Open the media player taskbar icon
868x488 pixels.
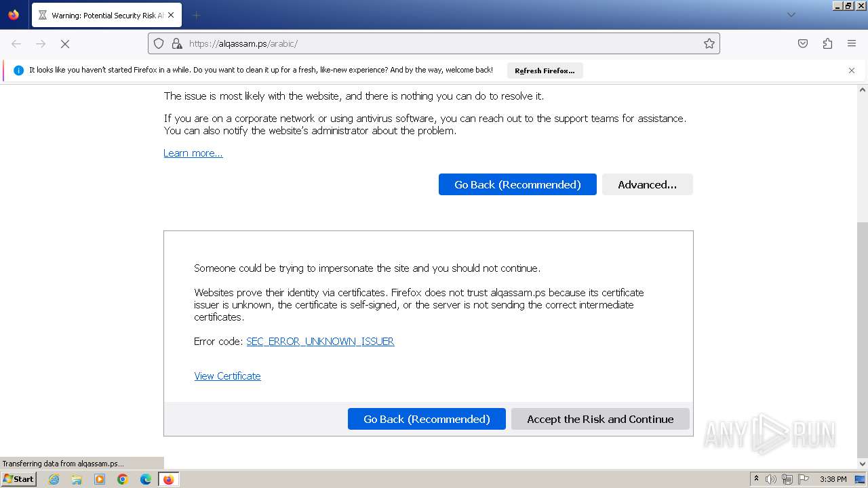click(x=100, y=479)
